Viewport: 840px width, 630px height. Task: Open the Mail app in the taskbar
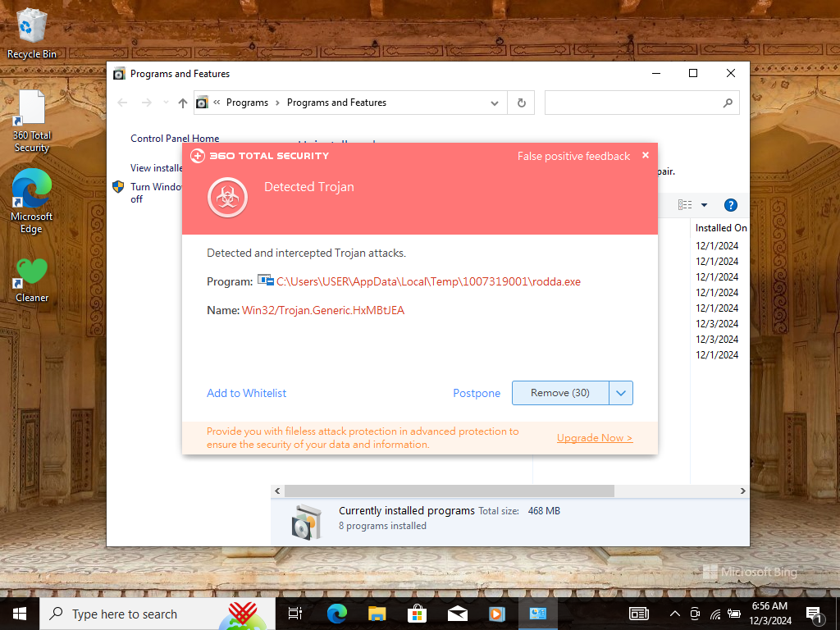coord(457,613)
